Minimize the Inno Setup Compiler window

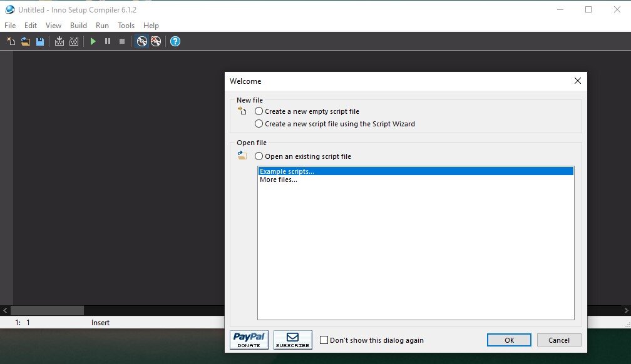tap(560, 9)
